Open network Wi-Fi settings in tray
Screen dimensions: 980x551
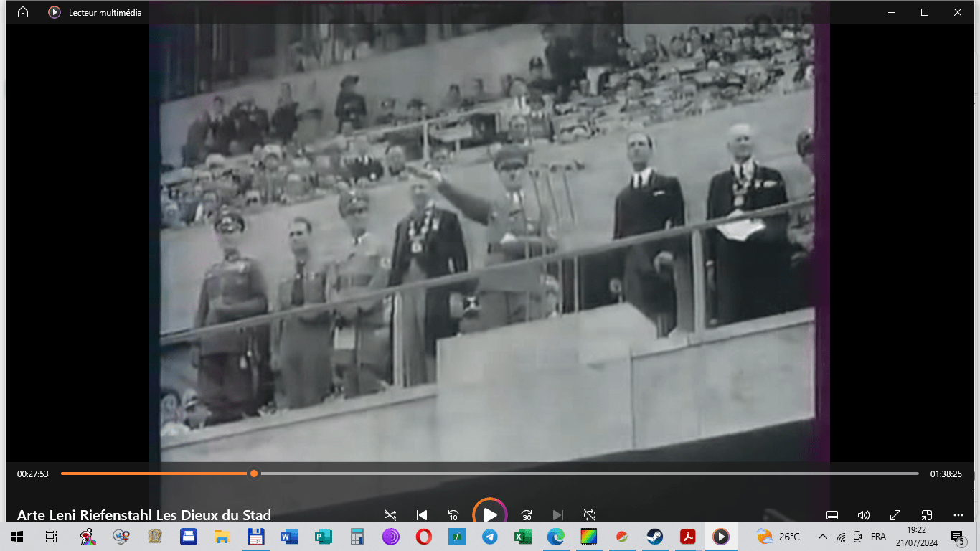click(841, 537)
